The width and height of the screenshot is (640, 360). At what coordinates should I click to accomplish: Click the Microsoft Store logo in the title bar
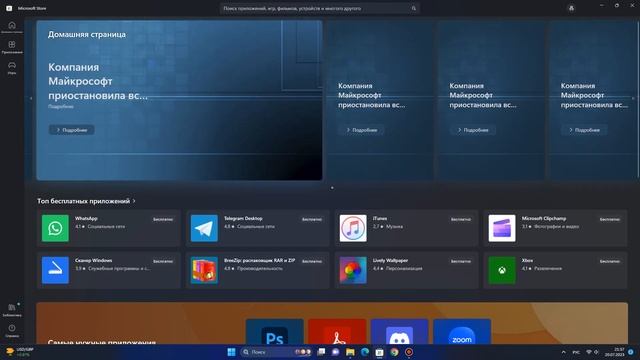click(9, 8)
